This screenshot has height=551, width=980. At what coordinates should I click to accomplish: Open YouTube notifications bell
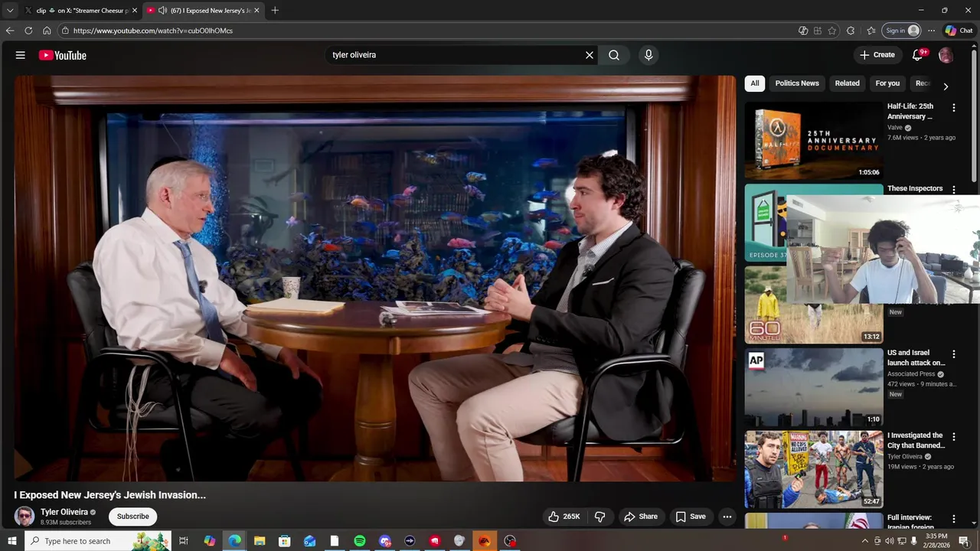pyautogui.click(x=918, y=55)
